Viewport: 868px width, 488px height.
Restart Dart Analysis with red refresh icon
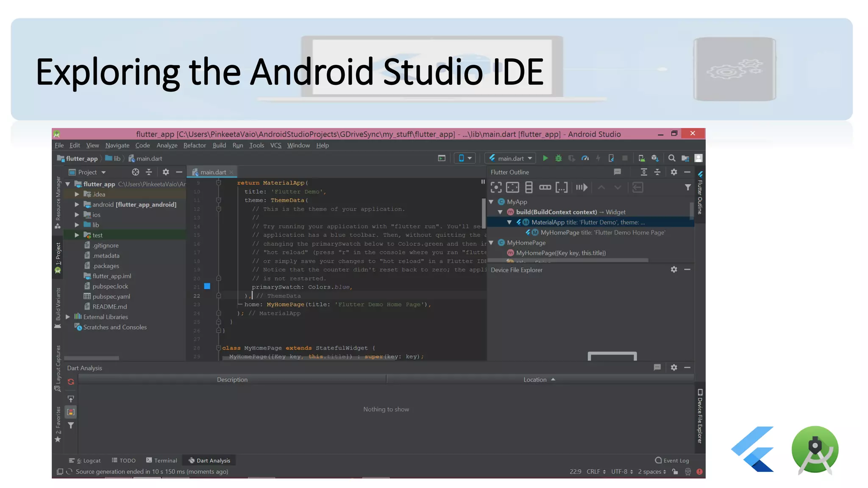(71, 382)
